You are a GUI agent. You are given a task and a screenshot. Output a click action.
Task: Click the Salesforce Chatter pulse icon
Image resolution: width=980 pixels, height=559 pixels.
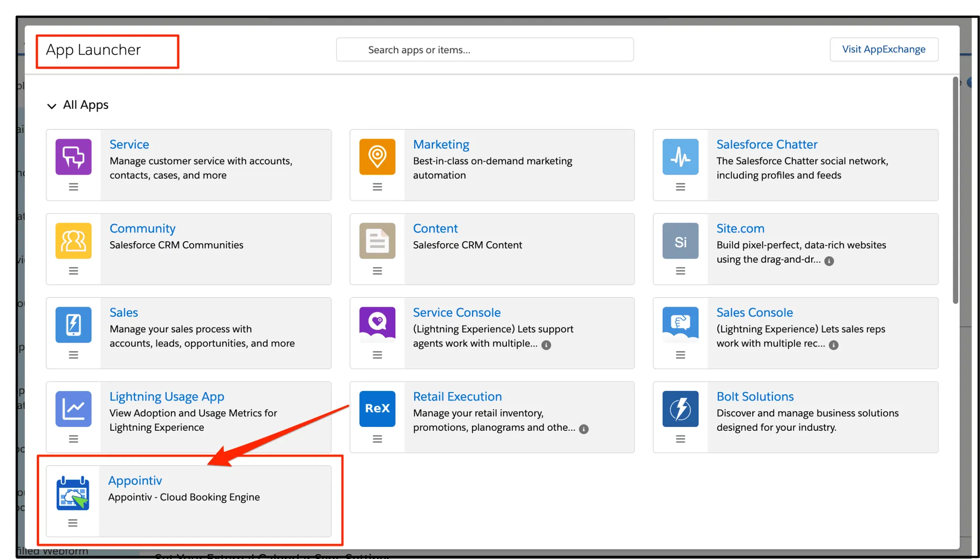(680, 157)
